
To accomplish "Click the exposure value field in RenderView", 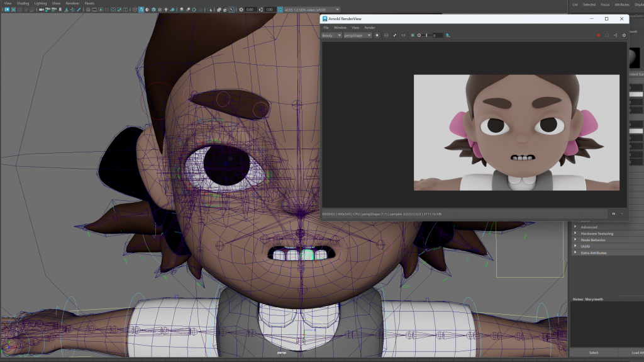I will tap(437, 35).
